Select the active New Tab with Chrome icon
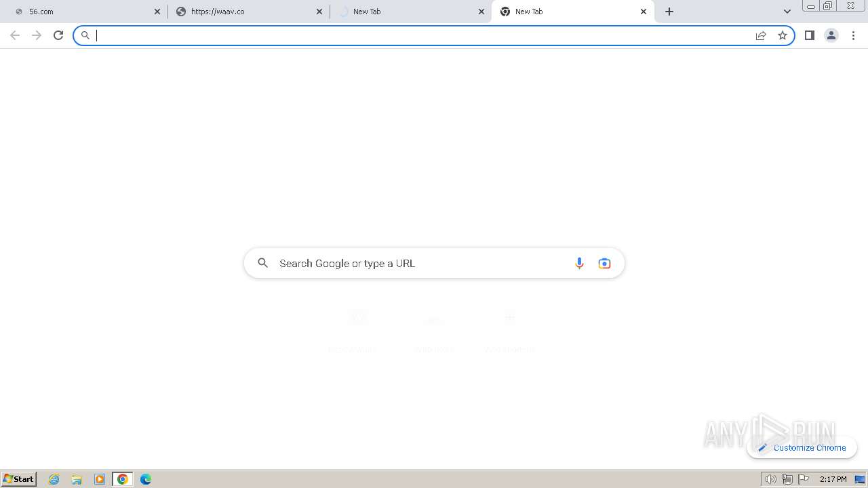 point(573,12)
